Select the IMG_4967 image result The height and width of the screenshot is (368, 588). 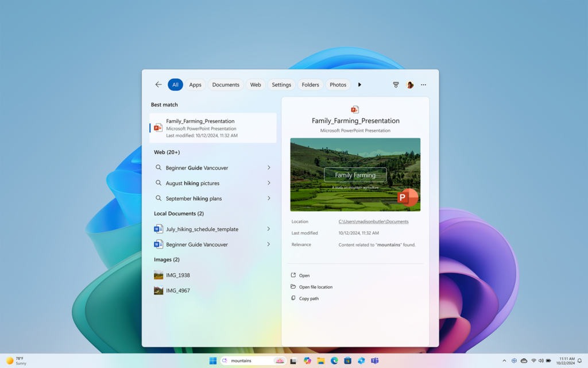click(x=178, y=290)
